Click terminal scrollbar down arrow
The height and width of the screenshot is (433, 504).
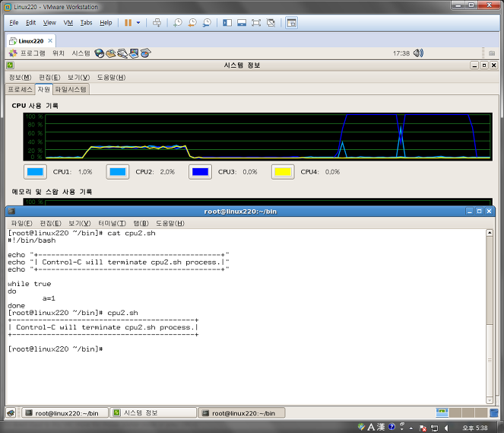tap(490, 400)
